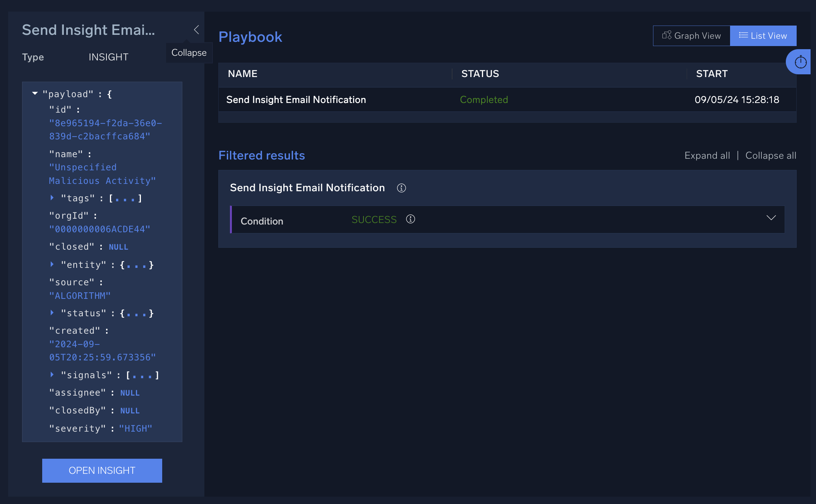816x504 pixels.
Task: Click the list icon inside List View button
Action: [x=743, y=36]
